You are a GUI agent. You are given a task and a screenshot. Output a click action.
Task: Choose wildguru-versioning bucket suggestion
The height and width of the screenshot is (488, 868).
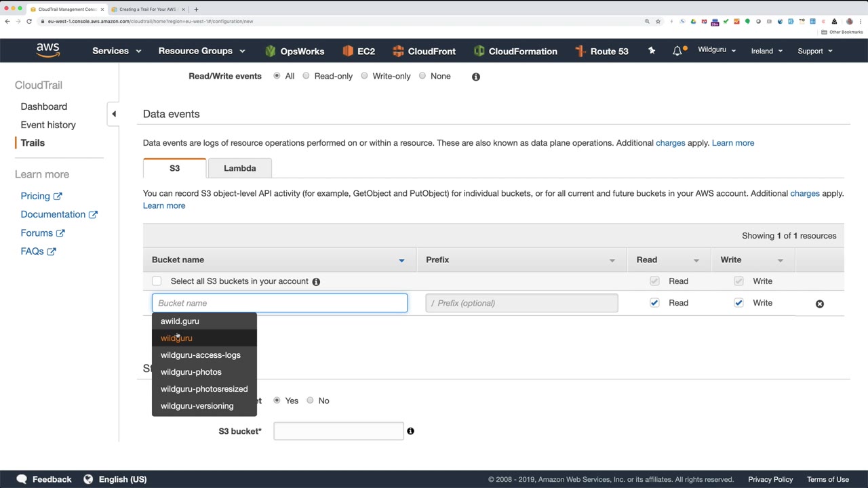(204, 406)
